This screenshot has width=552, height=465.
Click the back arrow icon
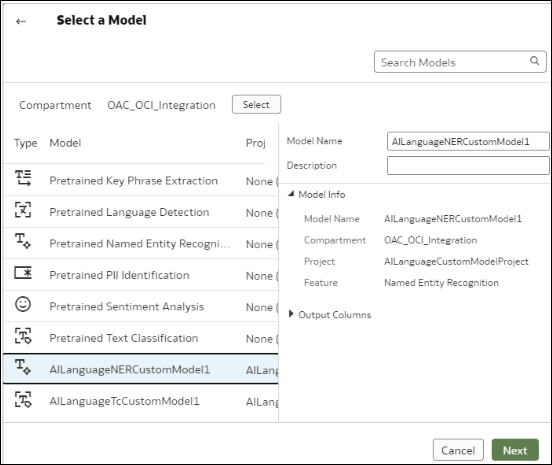click(21, 21)
